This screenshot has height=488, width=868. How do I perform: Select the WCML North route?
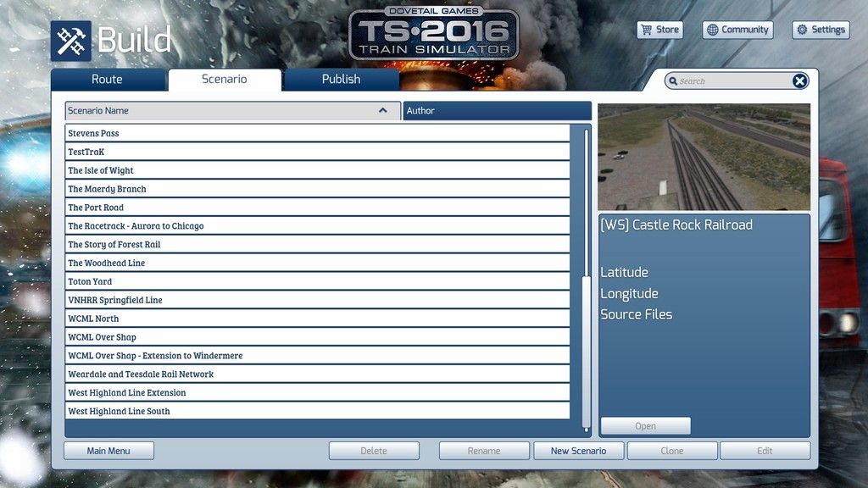(x=318, y=319)
